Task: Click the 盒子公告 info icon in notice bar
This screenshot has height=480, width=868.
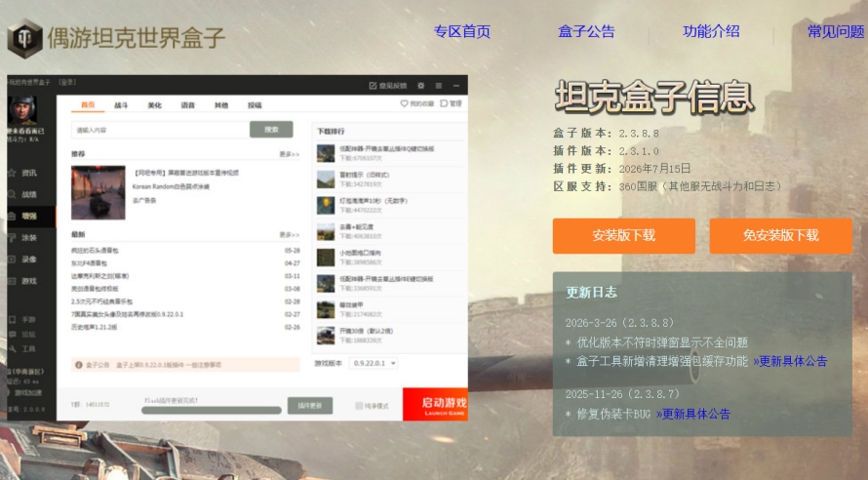Action: pyautogui.click(x=79, y=365)
